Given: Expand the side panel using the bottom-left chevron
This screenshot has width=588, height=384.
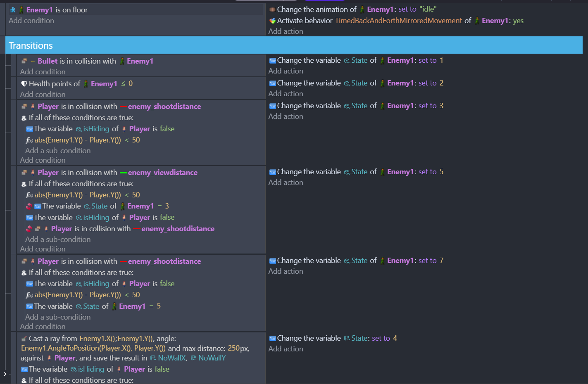Looking at the screenshot, I should click(5, 374).
